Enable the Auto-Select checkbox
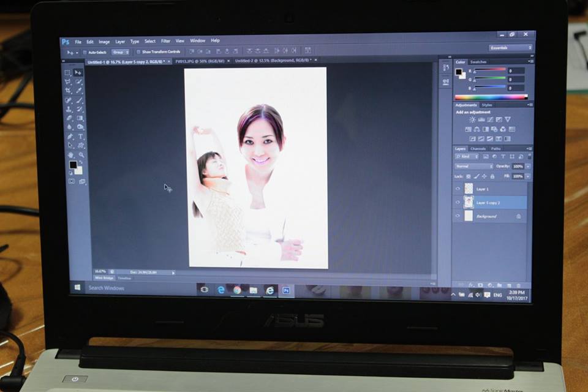588x392 pixels. click(x=86, y=52)
